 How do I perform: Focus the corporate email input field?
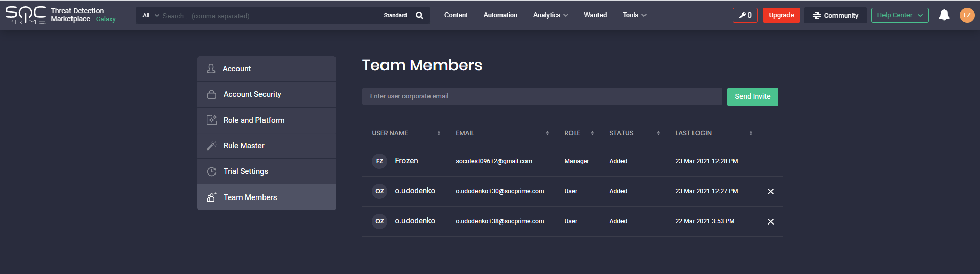(541, 96)
